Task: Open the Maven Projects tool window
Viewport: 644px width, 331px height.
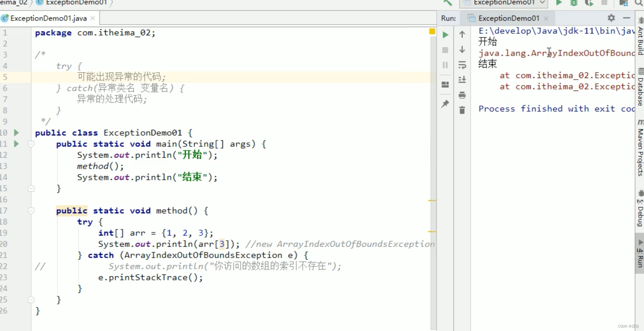Action: pyautogui.click(x=640, y=148)
